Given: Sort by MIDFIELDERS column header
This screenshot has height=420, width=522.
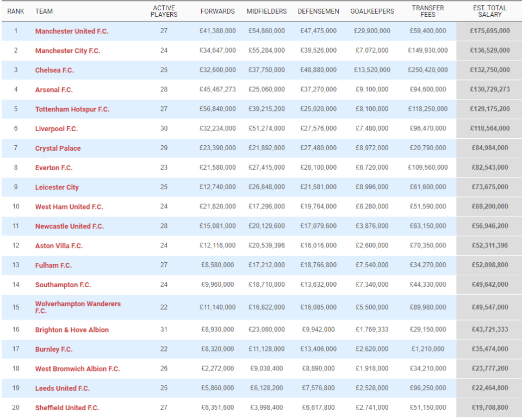Looking at the screenshot, I should [x=266, y=11].
